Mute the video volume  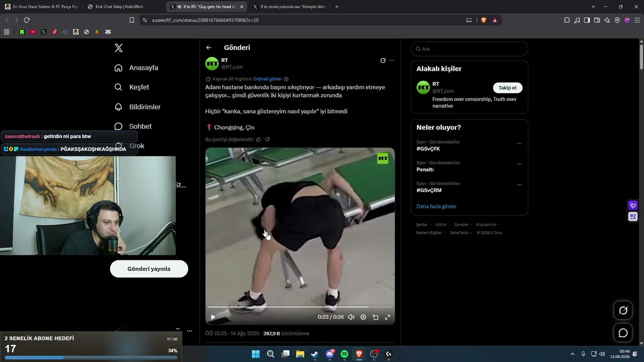[x=351, y=317]
